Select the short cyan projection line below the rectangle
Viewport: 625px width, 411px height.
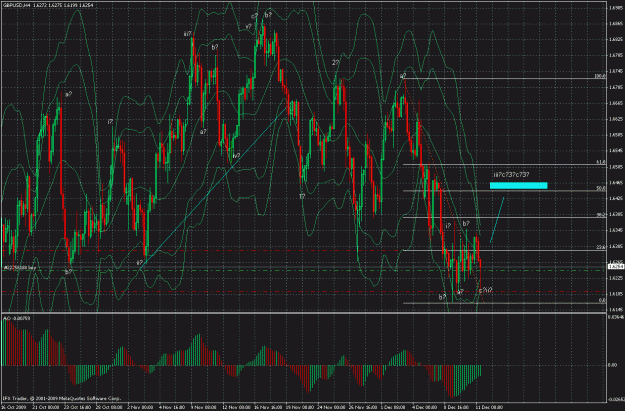(x=497, y=219)
